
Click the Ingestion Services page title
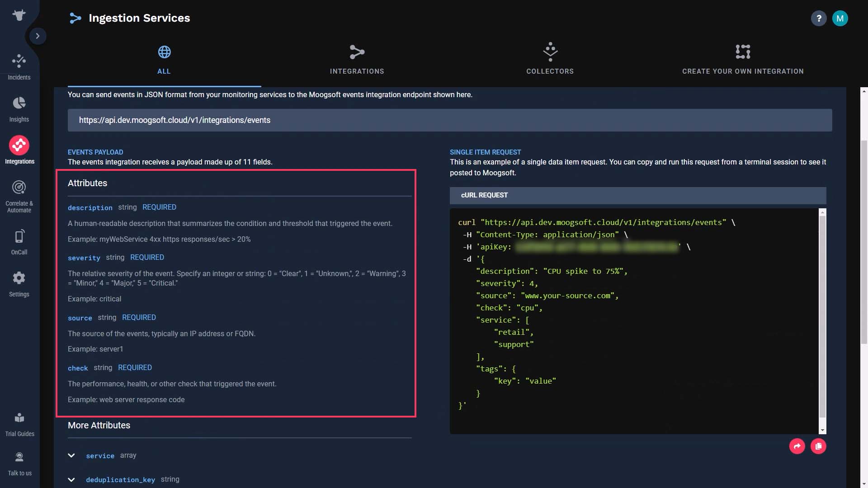pyautogui.click(x=139, y=18)
